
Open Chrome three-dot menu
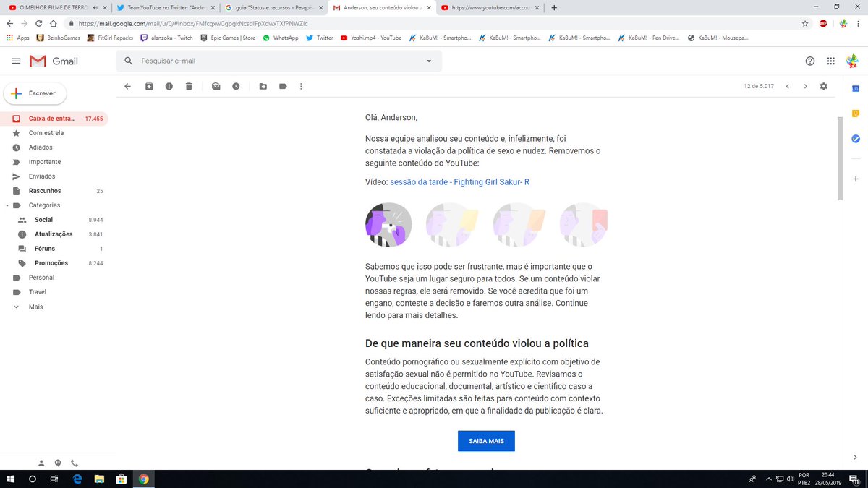859,23
